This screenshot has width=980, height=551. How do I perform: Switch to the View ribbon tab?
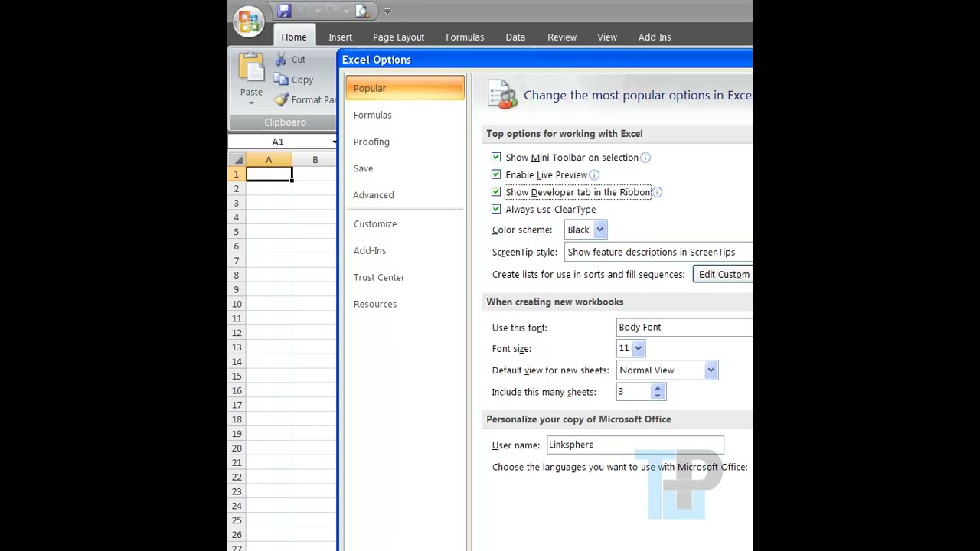pos(607,37)
